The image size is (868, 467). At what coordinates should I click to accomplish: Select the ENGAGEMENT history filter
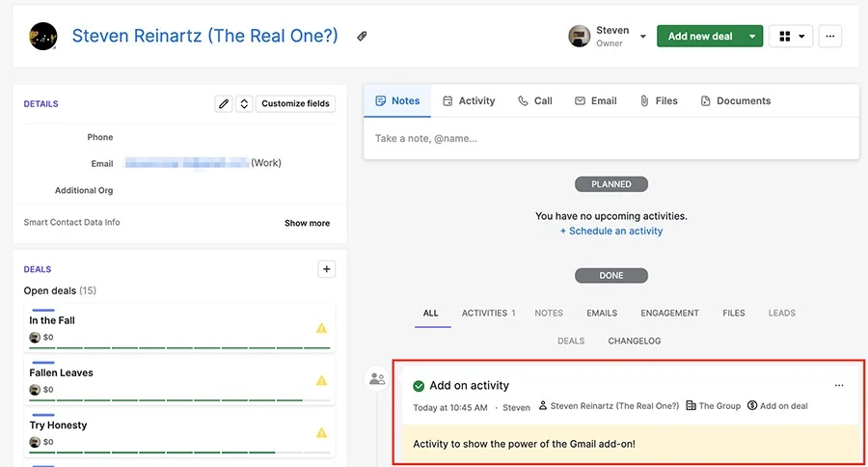670,313
